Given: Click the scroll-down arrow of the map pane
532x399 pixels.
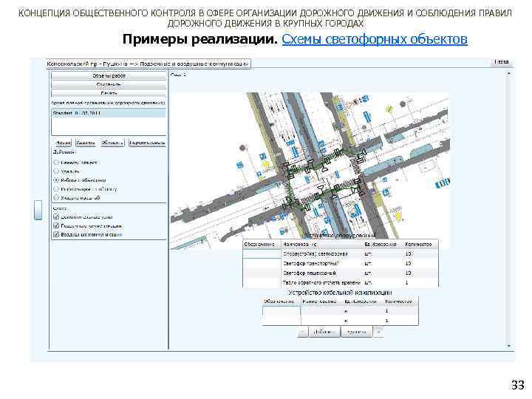Looking at the screenshot, I should click(508, 346).
